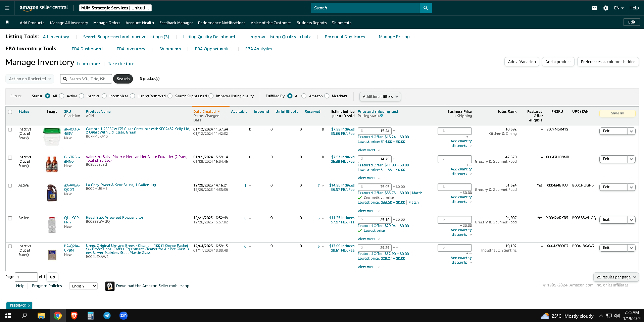Image resolution: width=644 pixels, height=322 pixels.
Task: Open the Valentina hot sauce product image
Action: coord(52,164)
